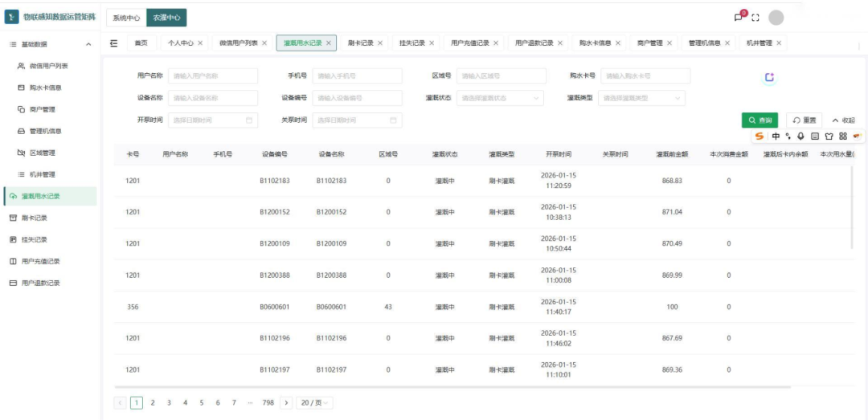
Task: Switch to the 微信用户列表 tab
Action: (238, 43)
